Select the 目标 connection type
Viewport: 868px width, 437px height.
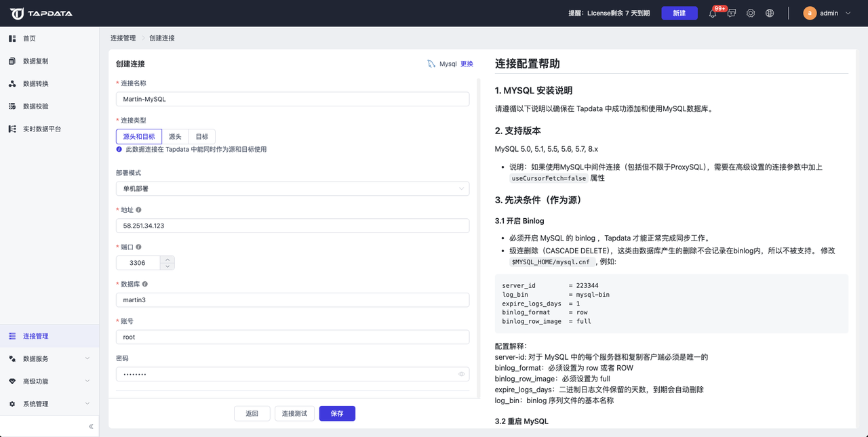tap(202, 136)
